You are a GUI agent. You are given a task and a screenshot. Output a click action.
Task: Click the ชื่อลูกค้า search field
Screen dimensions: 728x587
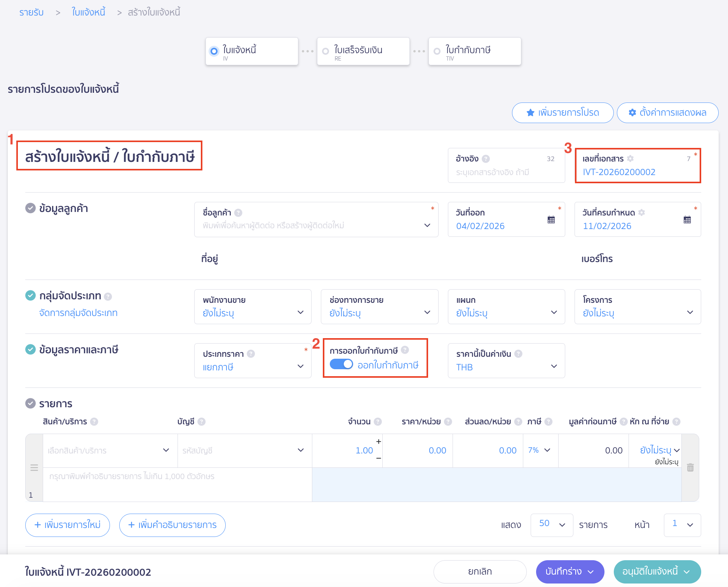point(311,226)
